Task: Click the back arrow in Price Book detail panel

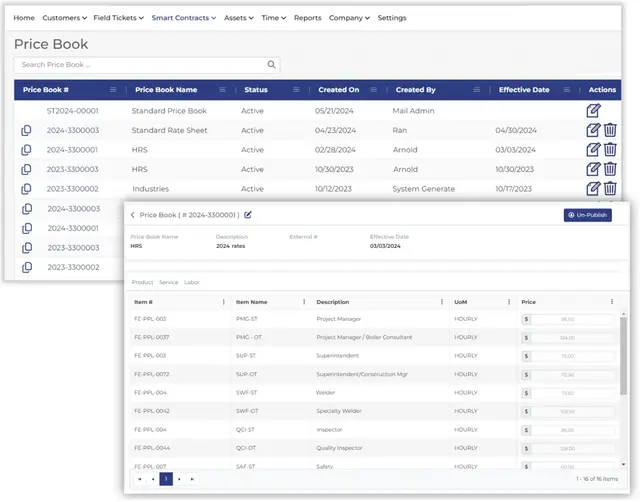Action: tap(133, 215)
